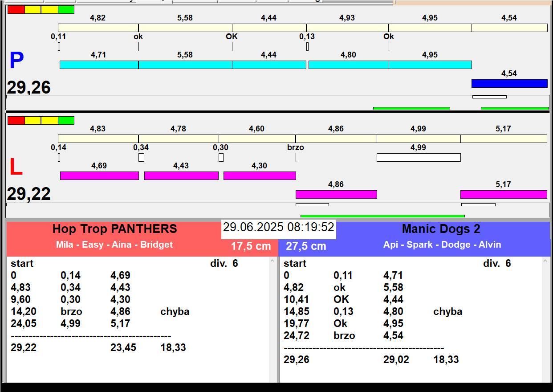Select the white bar labeled 4,99 in lane L
The width and height of the screenshot is (553, 392).
[x=419, y=157]
